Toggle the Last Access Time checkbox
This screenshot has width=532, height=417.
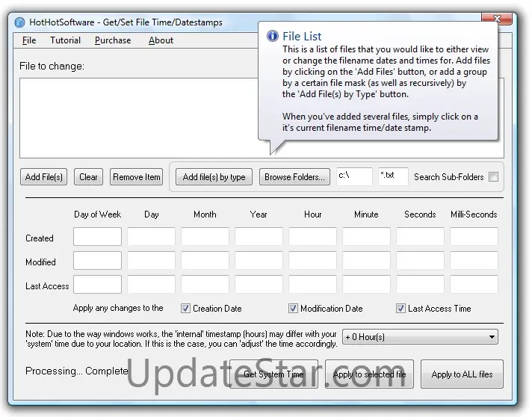click(400, 309)
